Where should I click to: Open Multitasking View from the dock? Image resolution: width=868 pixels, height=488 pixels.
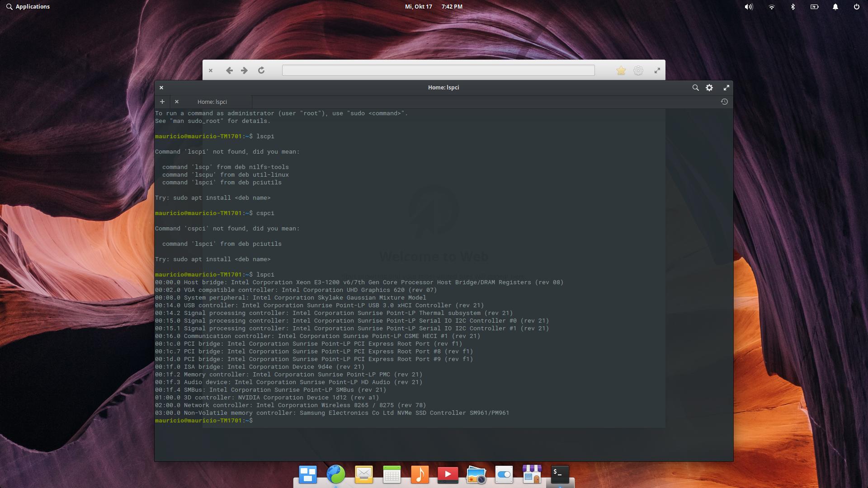click(x=308, y=474)
